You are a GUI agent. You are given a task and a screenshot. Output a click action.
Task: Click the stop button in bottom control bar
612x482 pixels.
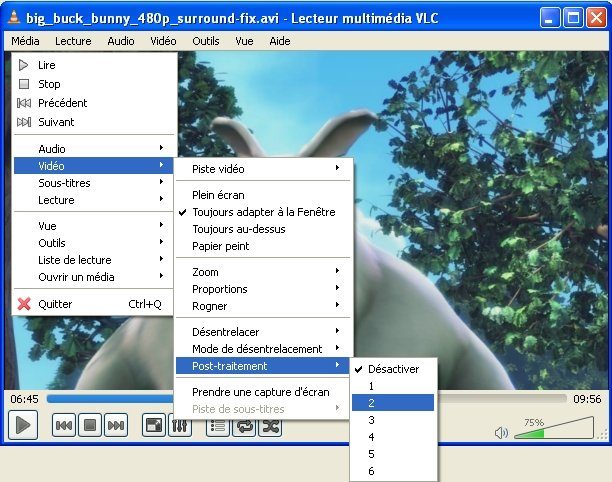90,425
